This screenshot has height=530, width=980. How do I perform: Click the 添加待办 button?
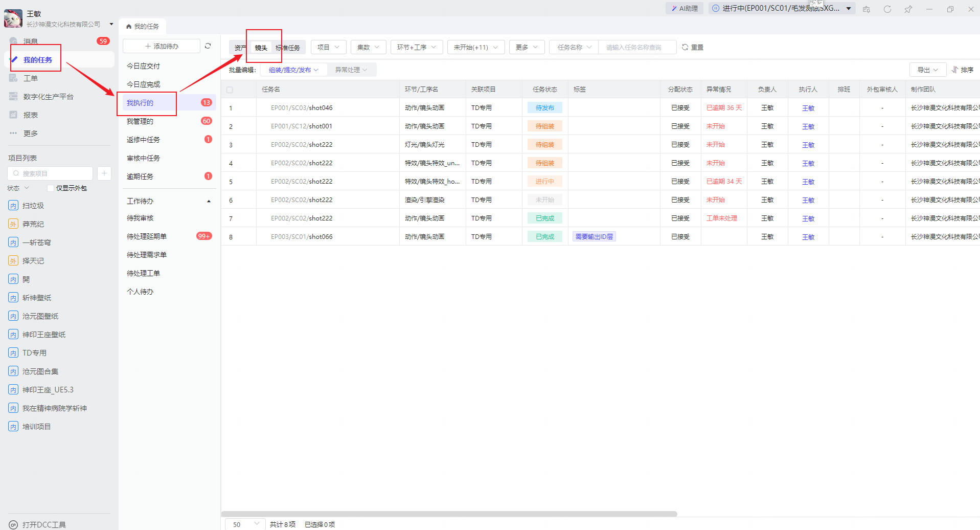click(x=162, y=46)
